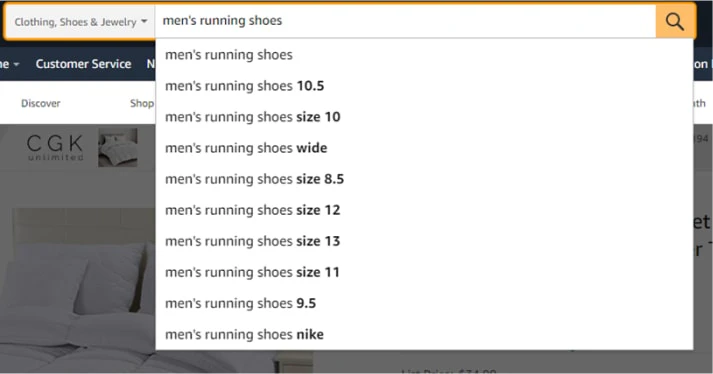This screenshot has width=713, height=374.
Task: Open the bedding product thumbnail next to CGK
Action: 118,147
